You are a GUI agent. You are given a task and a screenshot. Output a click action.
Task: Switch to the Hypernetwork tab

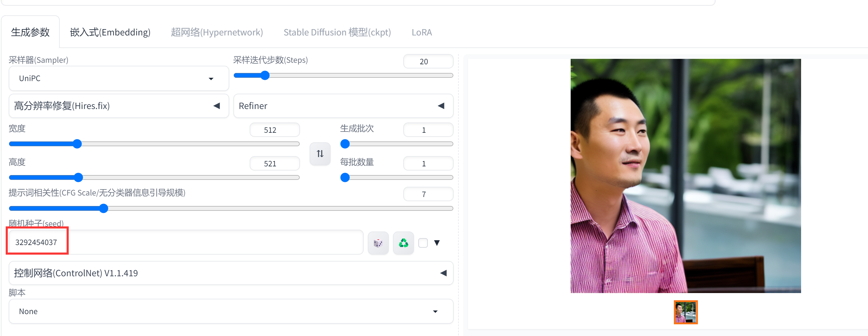pos(217,32)
